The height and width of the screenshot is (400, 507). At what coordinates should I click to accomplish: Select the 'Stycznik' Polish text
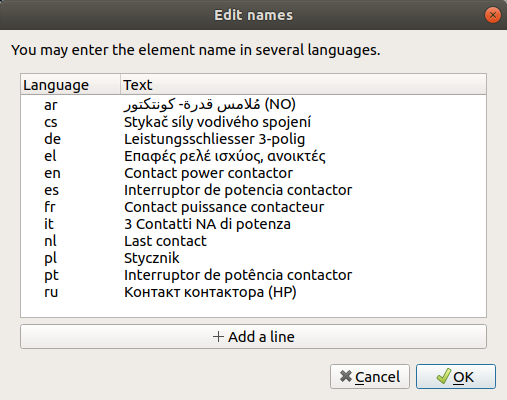(152, 258)
